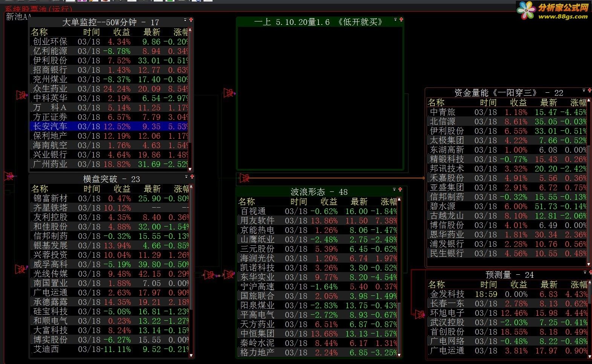Click red up-arrow icon of 资金量能 panel
592x364 pixels.
click(x=590, y=90)
